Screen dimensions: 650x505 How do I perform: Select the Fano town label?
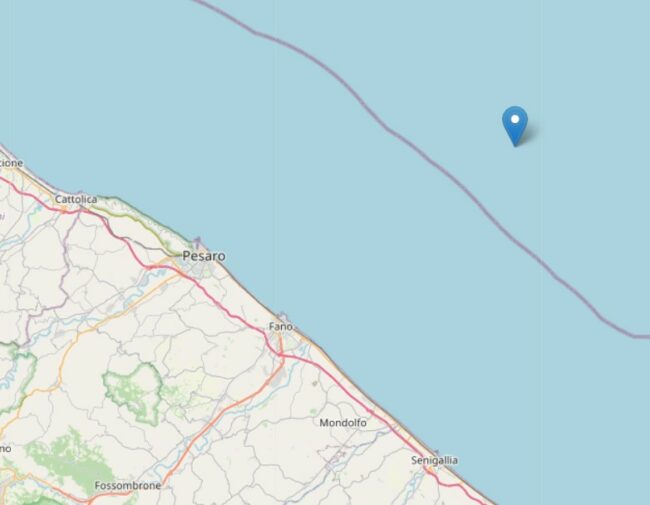click(x=280, y=327)
